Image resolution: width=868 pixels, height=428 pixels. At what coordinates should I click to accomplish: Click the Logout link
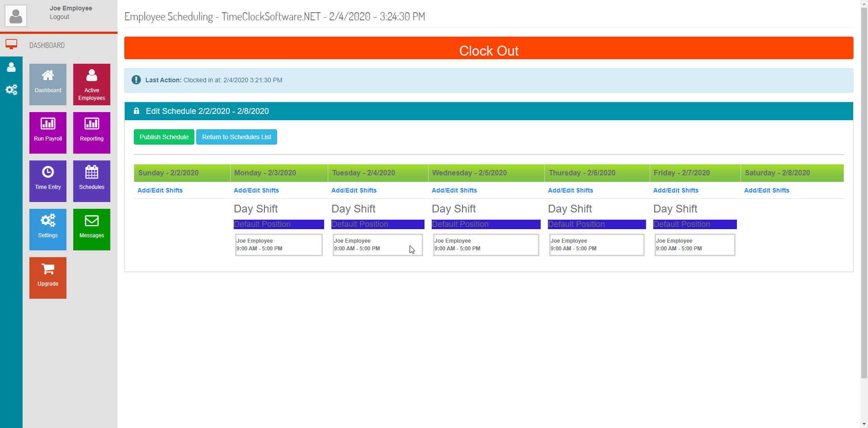59,17
